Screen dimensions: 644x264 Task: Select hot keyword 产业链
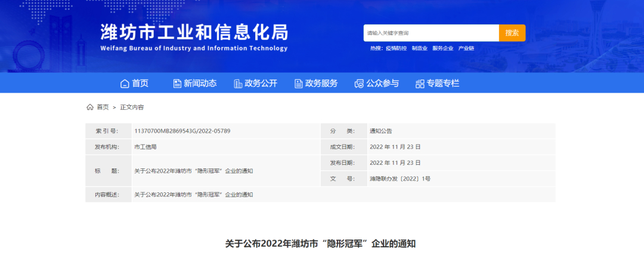[466, 48]
